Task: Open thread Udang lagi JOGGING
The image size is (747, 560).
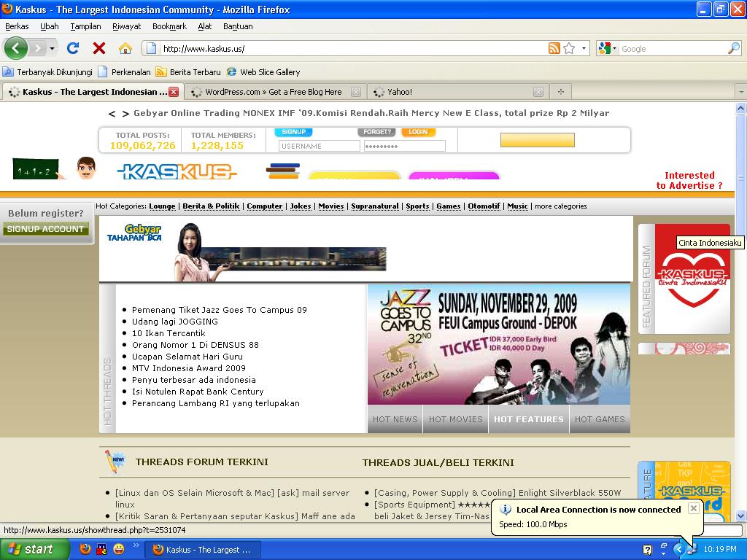Action: pyautogui.click(x=175, y=322)
